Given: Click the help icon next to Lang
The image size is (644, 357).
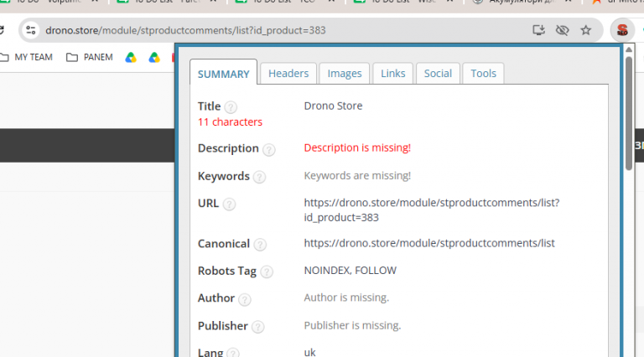Looking at the screenshot, I should (x=233, y=353).
